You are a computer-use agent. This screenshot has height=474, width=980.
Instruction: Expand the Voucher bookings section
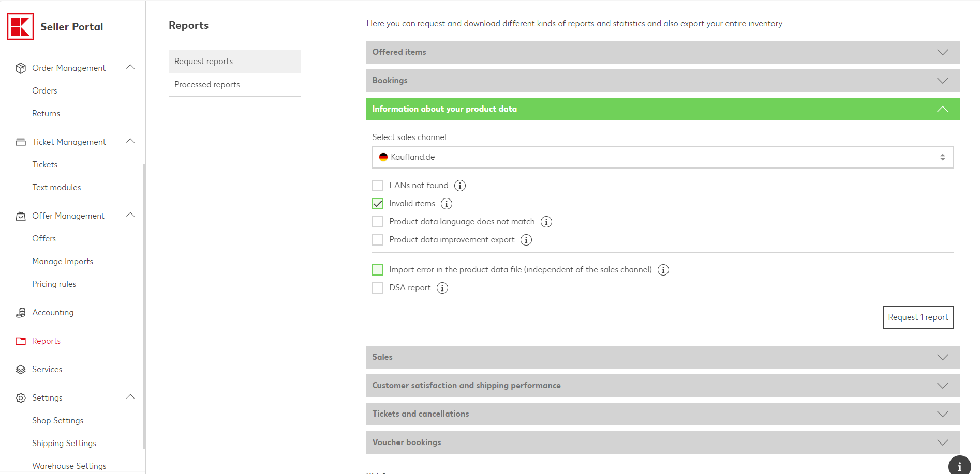pyautogui.click(x=662, y=442)
